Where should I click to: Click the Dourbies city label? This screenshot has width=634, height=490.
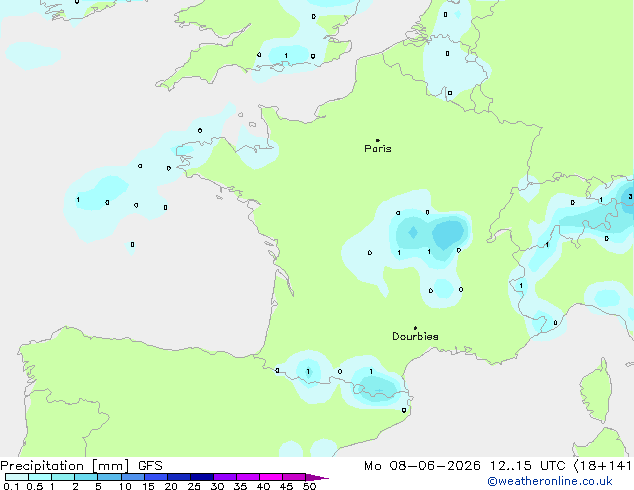415,336
